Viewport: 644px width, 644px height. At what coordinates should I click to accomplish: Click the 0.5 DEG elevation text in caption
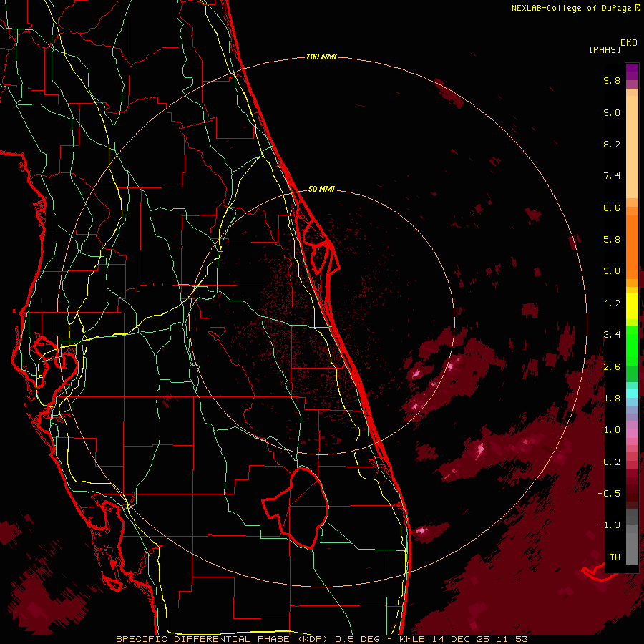coord(357,639)
